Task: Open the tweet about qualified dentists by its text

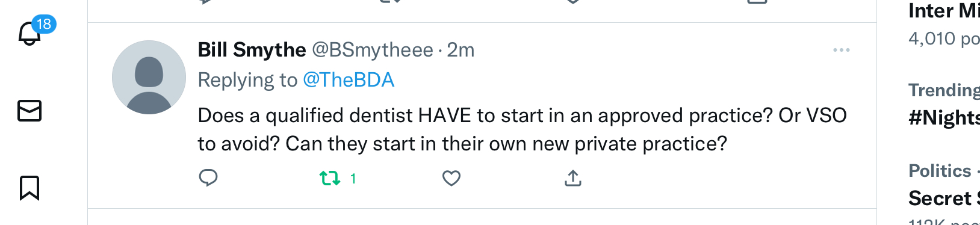Action: (523, 129)
